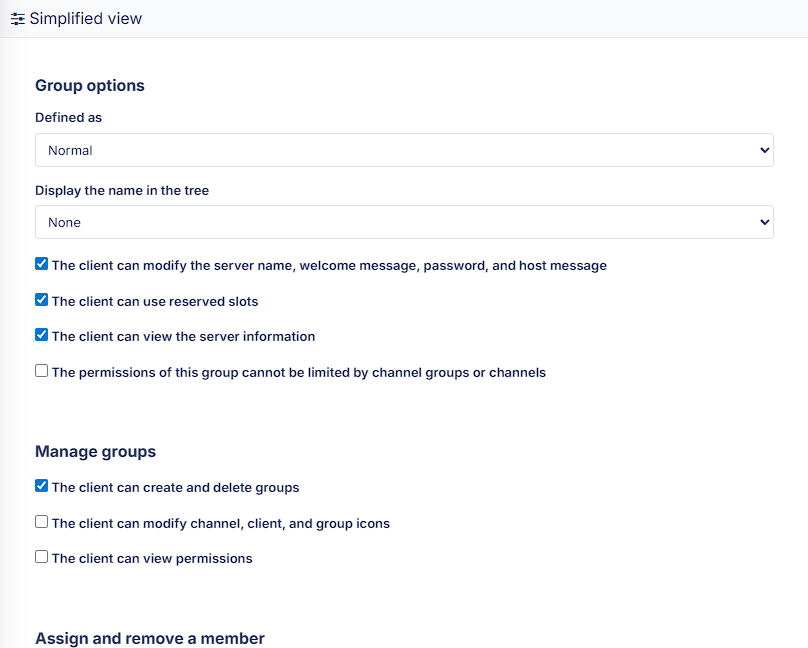
Task: Select the Normal value in Defined as
Action: coord(404,150)
